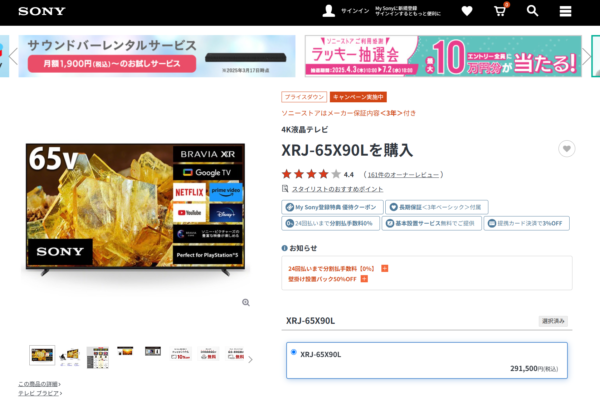600x405 pixels.
Task: Open the sign-in user icon
Action: point(328,11)
